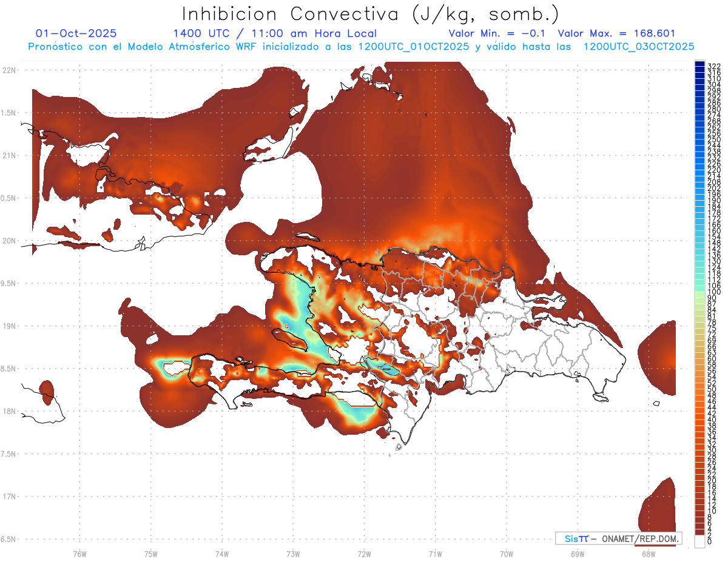Click the '21N' latitude label
The width and height of the screenshot is (728, 562).
point(8,156)
